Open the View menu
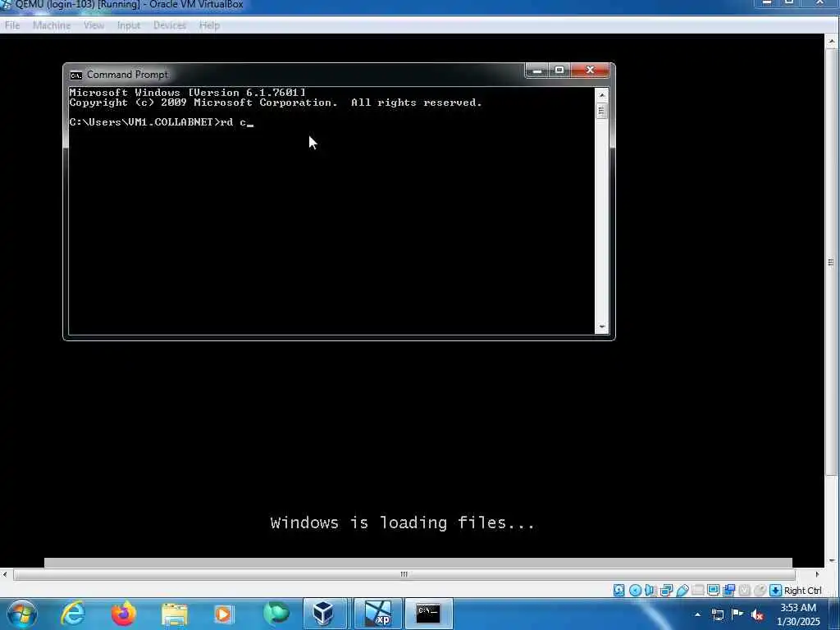 [x=94, y=25]
